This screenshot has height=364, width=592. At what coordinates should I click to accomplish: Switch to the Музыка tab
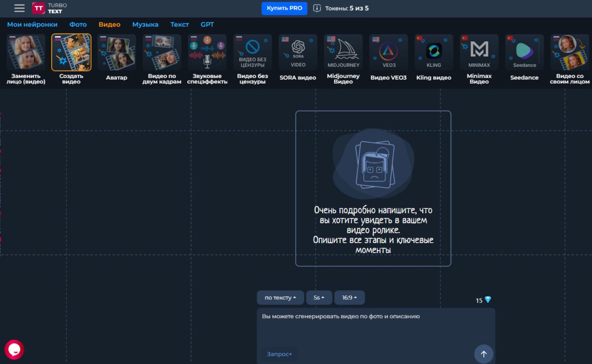coord(145,24)
